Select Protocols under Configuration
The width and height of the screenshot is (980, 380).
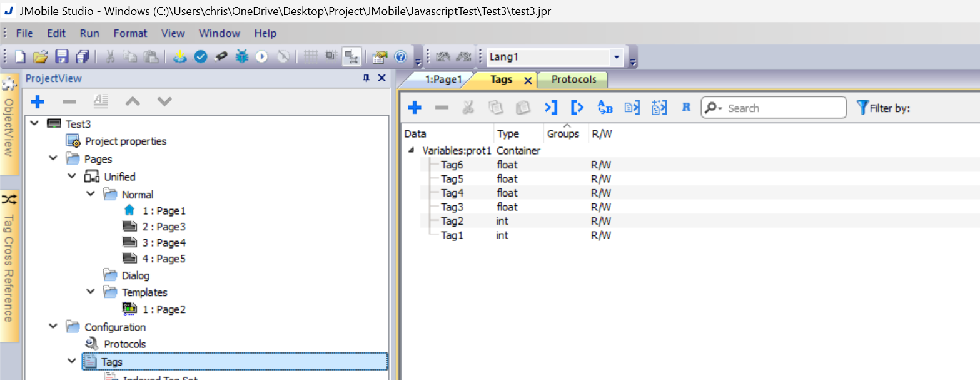click(x=125, y=344)
